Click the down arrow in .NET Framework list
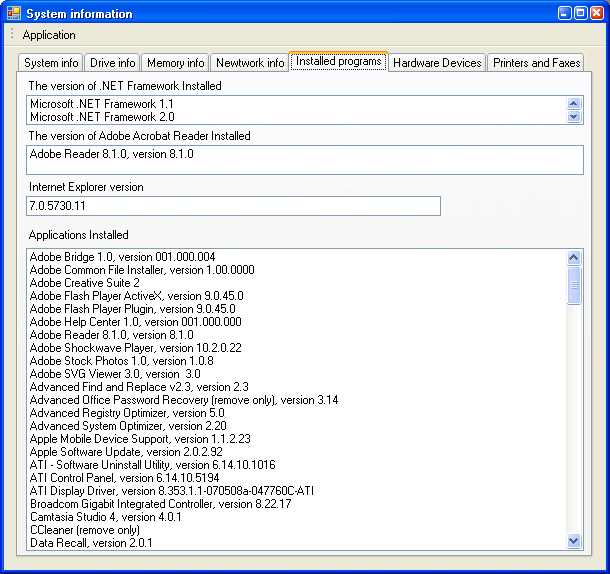 point(574,116)
